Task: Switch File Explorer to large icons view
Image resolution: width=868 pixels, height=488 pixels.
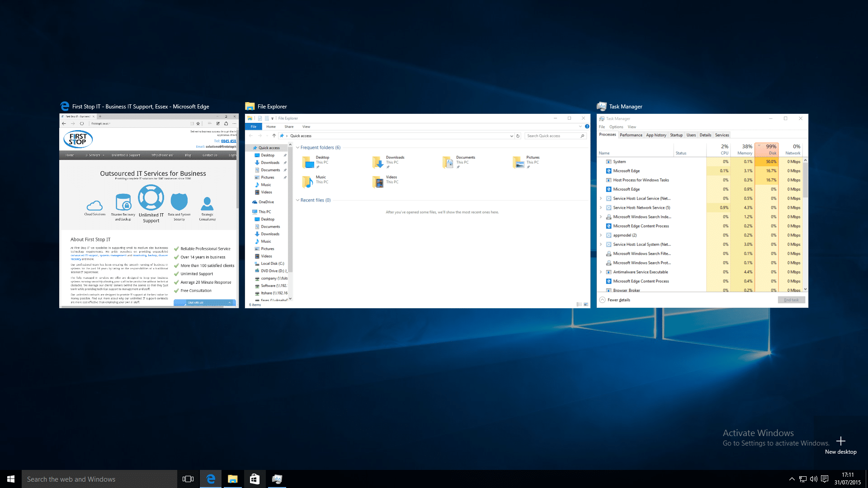Action: coord(585,305)
